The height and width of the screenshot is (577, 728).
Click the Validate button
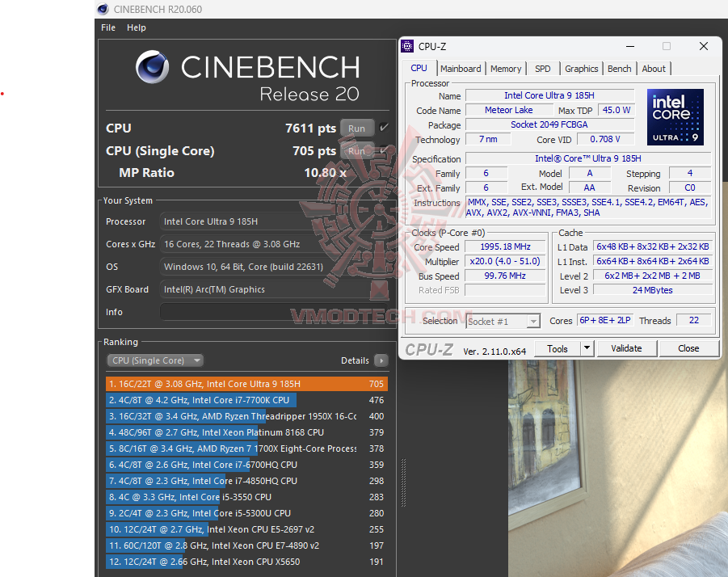(x=626, y=348)
